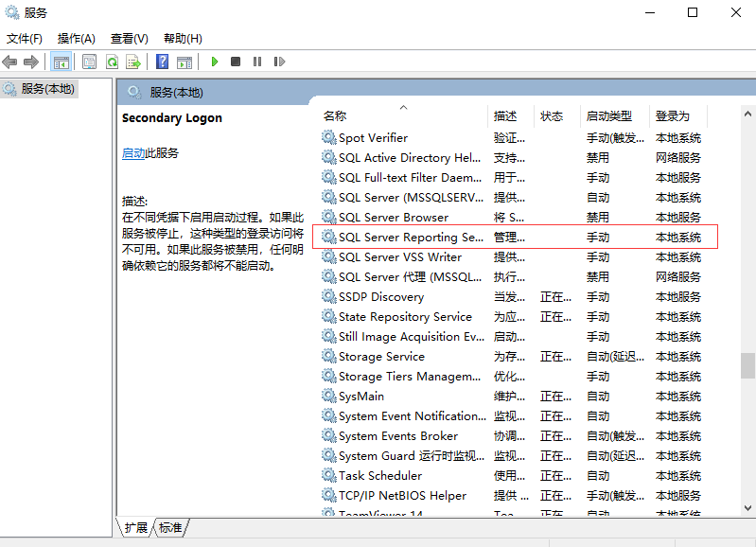Sort by the 状态 column header
This screenshot has width=756, height=547.
pyautogui.click(x=557, y=115)
